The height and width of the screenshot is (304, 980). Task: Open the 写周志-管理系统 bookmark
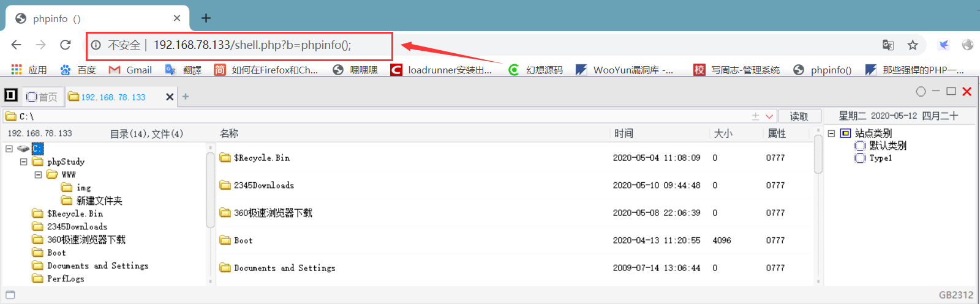coord(736,70)
